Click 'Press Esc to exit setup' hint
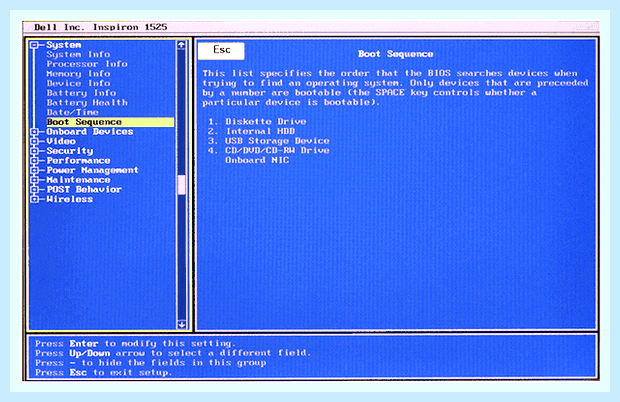This screenshot has height=402, width=620. [x=104, y=373]
